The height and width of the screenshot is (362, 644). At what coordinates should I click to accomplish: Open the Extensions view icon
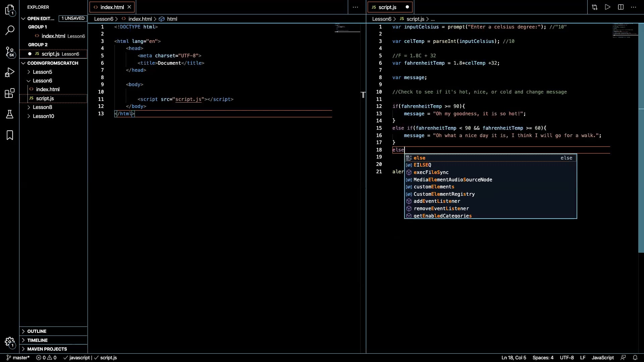[10, 93]
